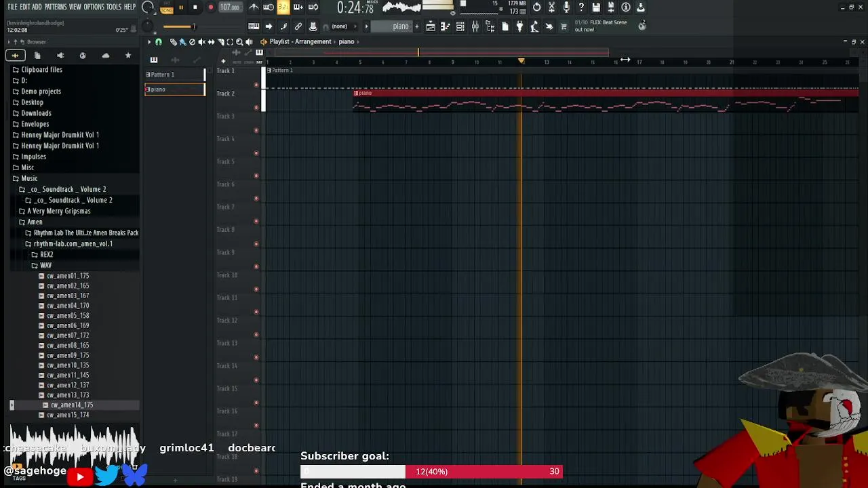
Task: Click the export/render download icon
Action: (641, 7)
